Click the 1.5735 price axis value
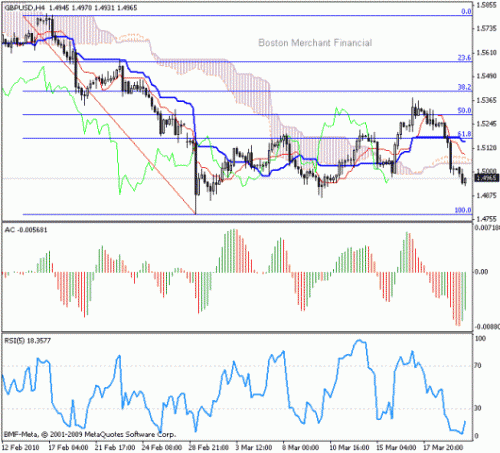This screenshot has width=500, height=453. click(x=487, y=29)
